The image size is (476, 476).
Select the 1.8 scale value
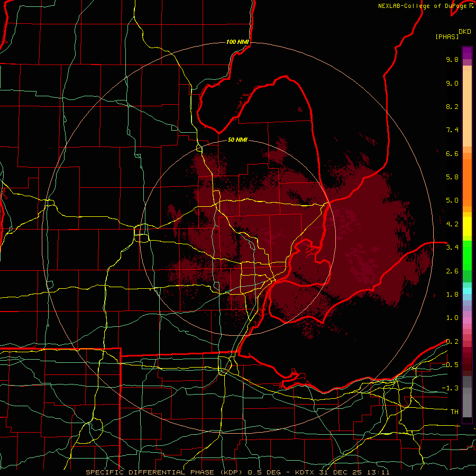tap(452, 295)
